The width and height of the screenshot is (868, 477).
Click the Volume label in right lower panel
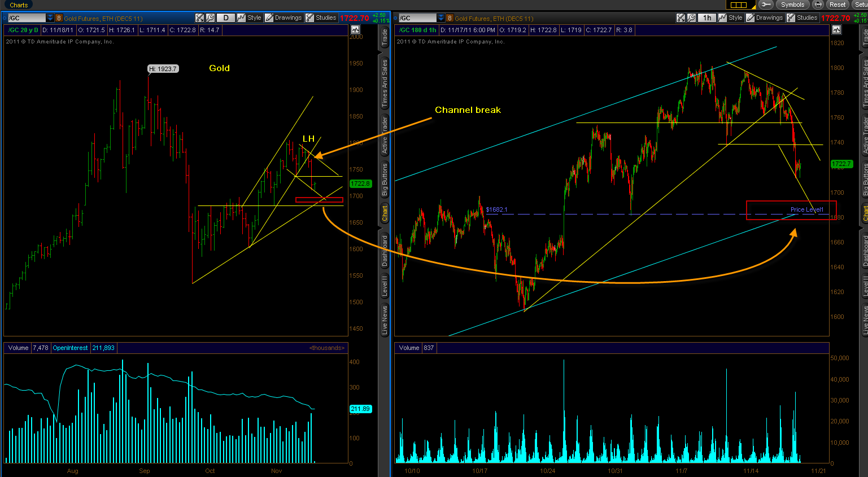coord(409,348)
